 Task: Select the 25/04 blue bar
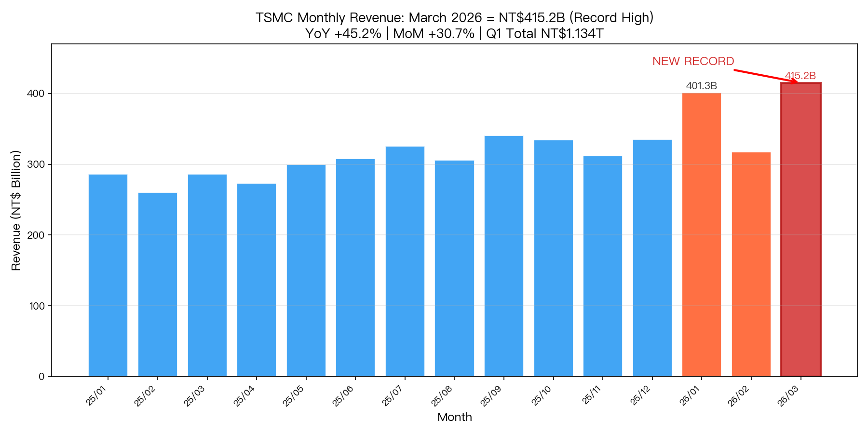(257, 280)
